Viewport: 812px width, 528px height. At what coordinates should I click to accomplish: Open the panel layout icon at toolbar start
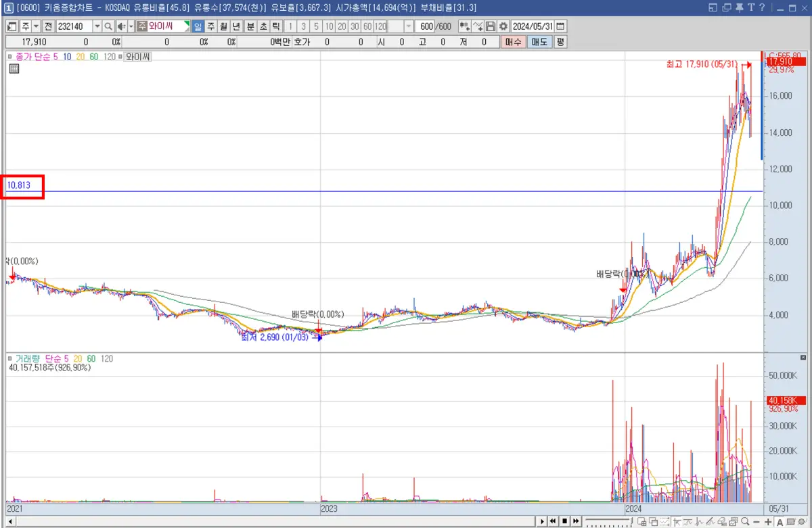coord(12,26)
